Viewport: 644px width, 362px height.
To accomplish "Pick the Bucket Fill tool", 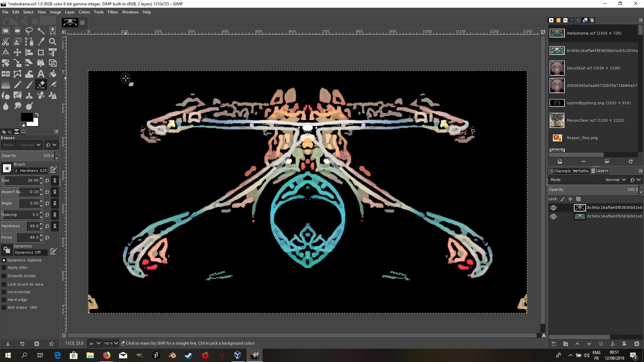I will 53,74.
